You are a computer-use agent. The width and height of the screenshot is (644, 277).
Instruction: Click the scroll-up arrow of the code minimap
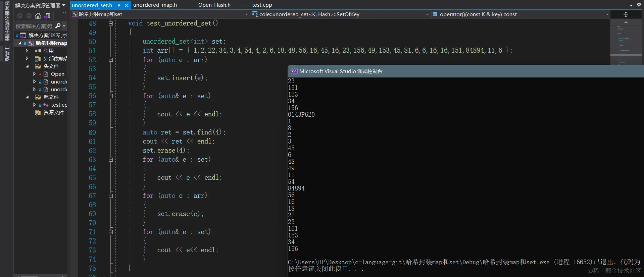[626, 22]
